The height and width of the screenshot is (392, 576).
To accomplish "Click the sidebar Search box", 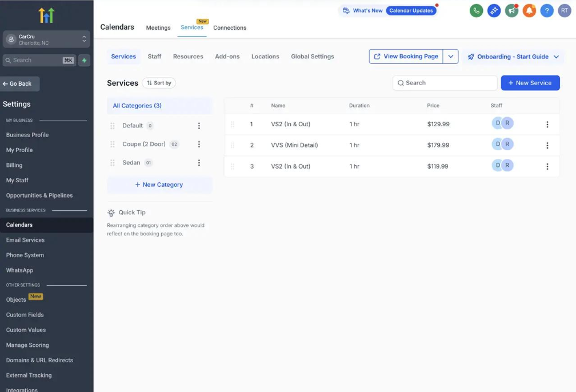I will pos(39,60).
